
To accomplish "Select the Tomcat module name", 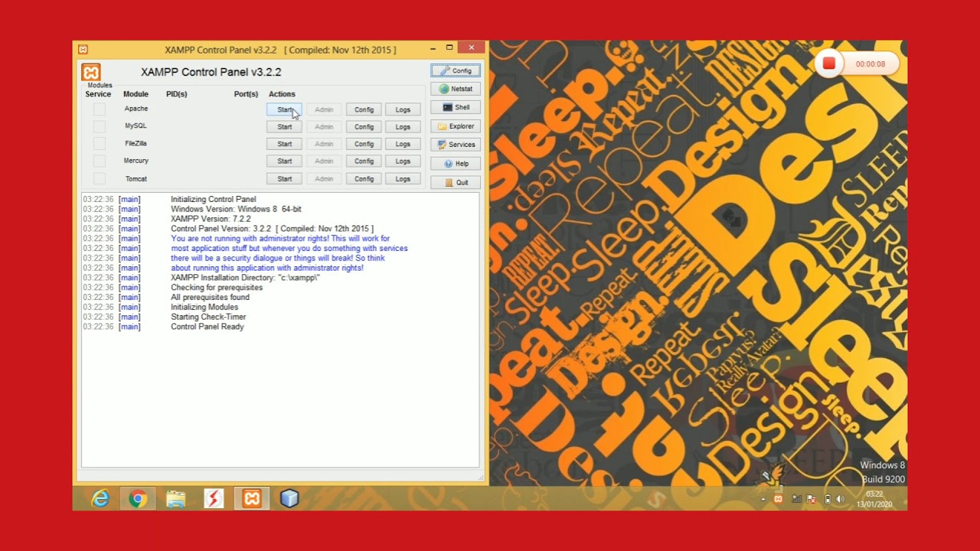I will coord(136,178).
